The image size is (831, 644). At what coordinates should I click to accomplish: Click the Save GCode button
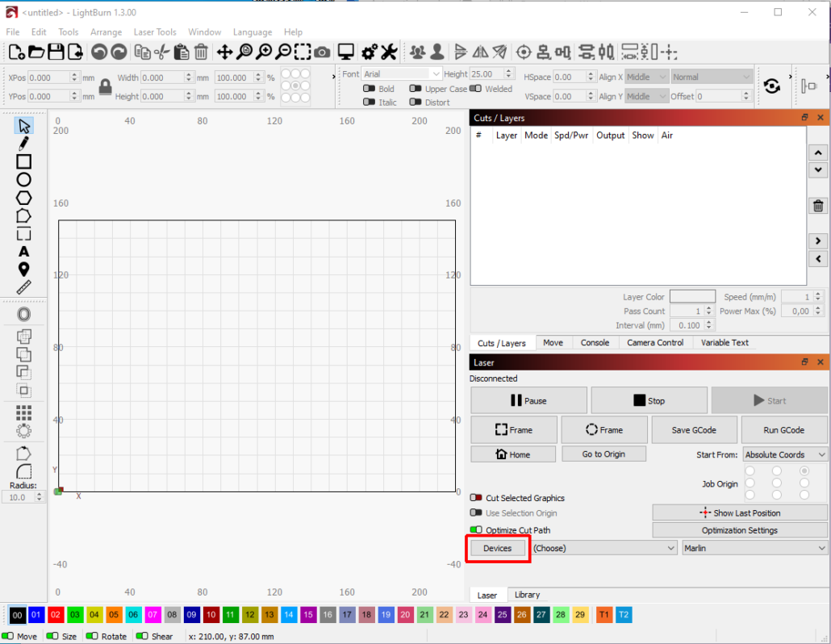[x=693, y=430]
